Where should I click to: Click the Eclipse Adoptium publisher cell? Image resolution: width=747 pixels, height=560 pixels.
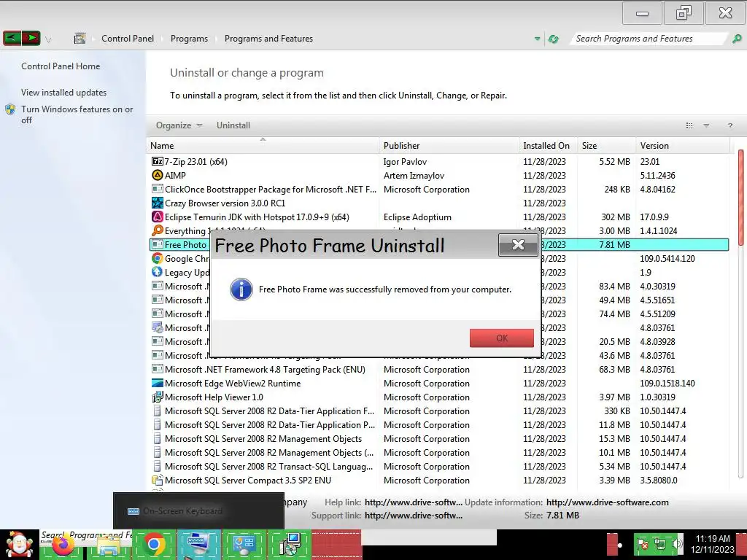417,217
